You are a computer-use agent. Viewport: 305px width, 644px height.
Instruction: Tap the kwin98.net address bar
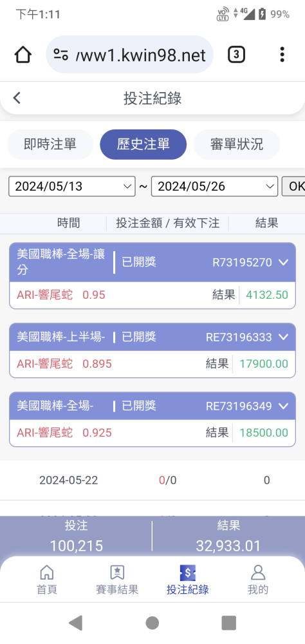[x=130, y=54]
